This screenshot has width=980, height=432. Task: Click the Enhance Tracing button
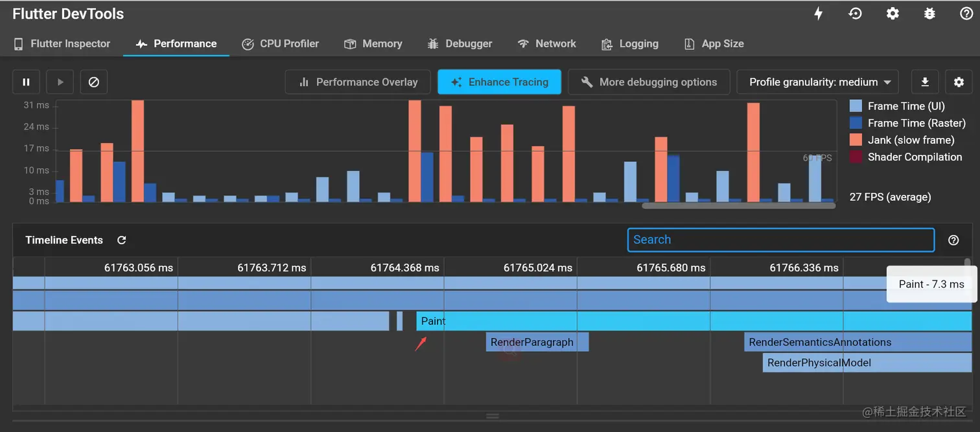point(499,82)
